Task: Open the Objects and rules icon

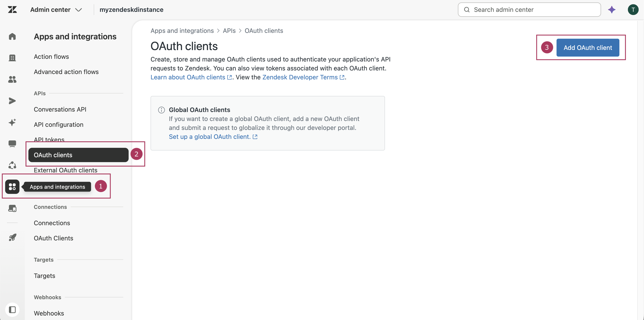Action: (x=12, y=165)
